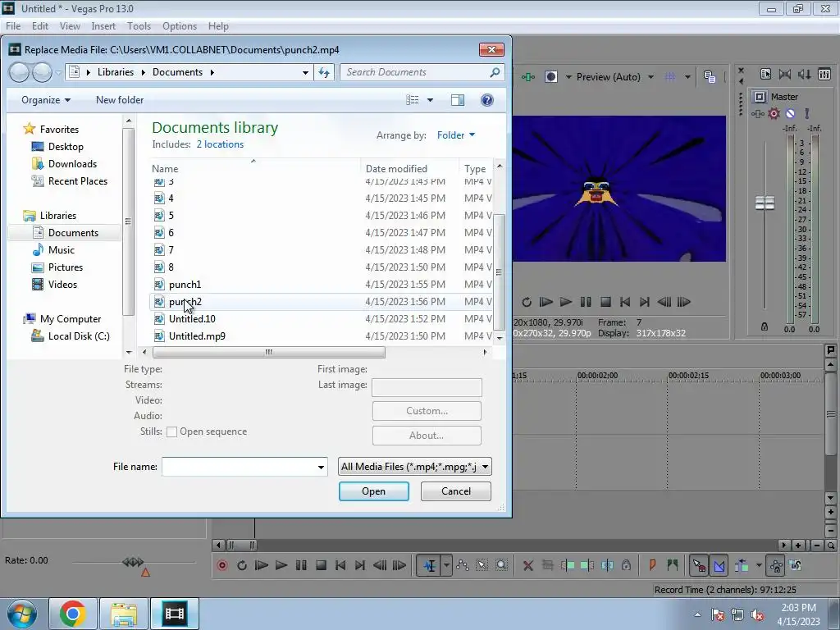The width and height of the screenshot is (840, 630).
Task: Click the blue help question mark icon
Action: point(487,100)
